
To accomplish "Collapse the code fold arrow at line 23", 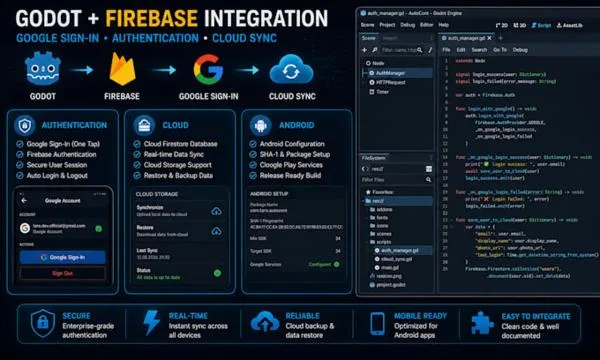I will coord(452,220).
